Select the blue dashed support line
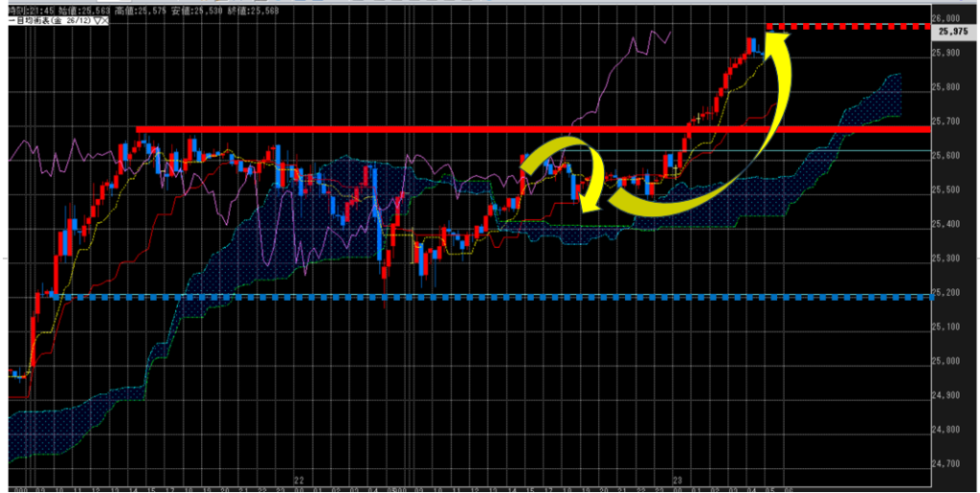980x493 pixels. tap(479, 297)
